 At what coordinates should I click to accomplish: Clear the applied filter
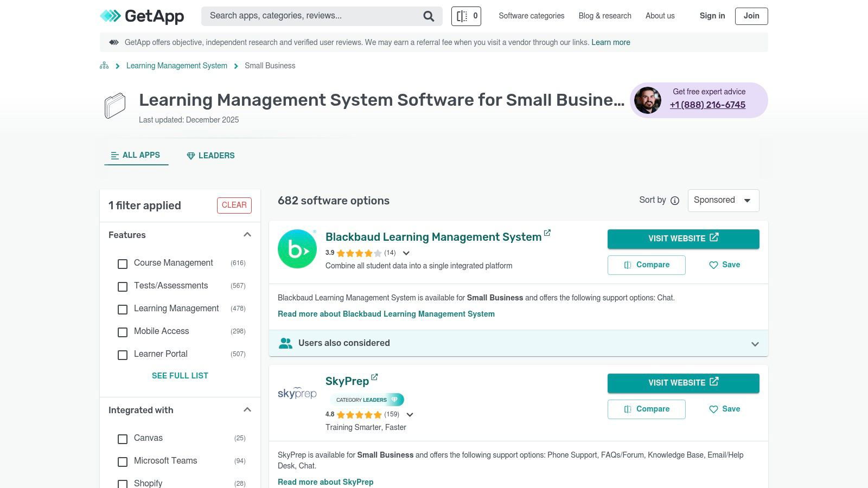tap(234, 206)
